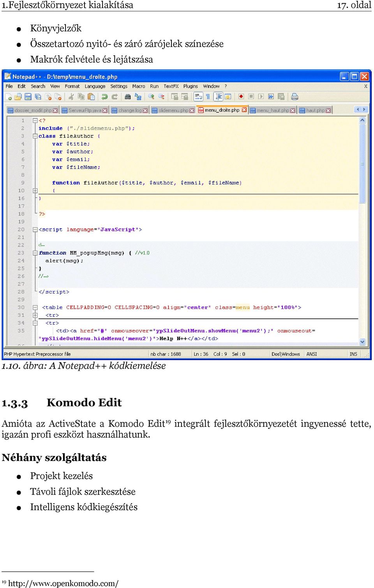
Task: Open the Settings menu
Action: coord(119,86)
